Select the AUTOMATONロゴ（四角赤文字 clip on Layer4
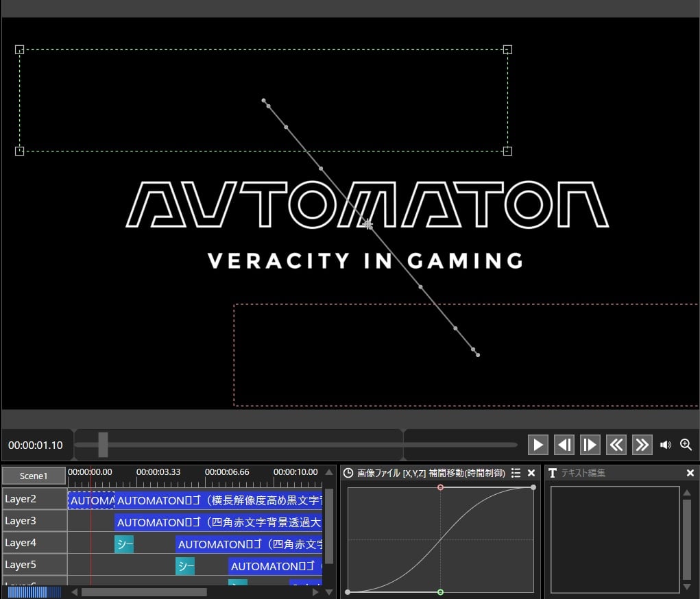The height and width of the screenshot is (599, 700). tap(249, 544)
